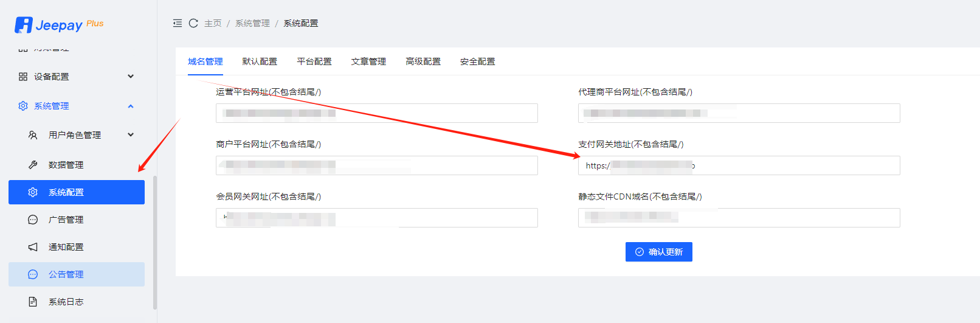The width and height of the screenshot is (980, 323).
Task: Click the sidebar vertical scrollbar
Action: [x=155, y=243]
